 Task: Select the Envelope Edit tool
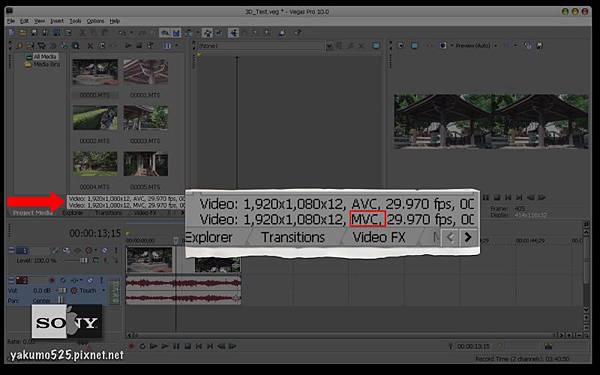[244, 33]
